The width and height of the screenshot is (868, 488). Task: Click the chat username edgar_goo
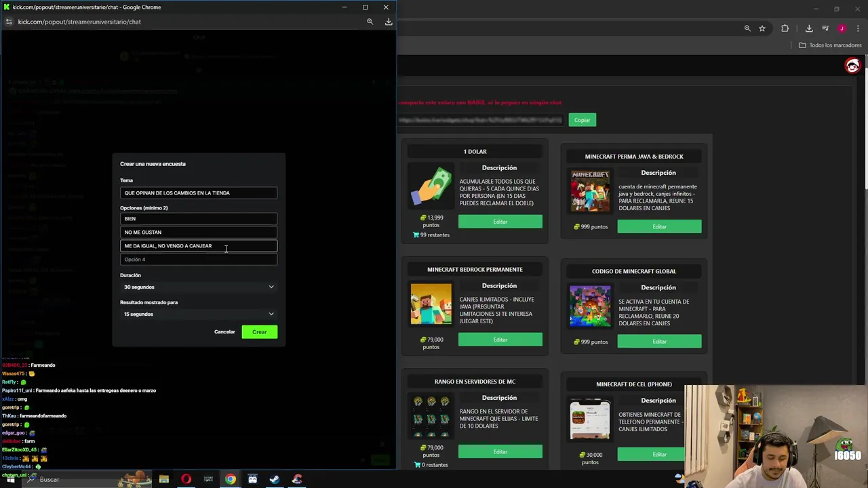coord(14,433)
